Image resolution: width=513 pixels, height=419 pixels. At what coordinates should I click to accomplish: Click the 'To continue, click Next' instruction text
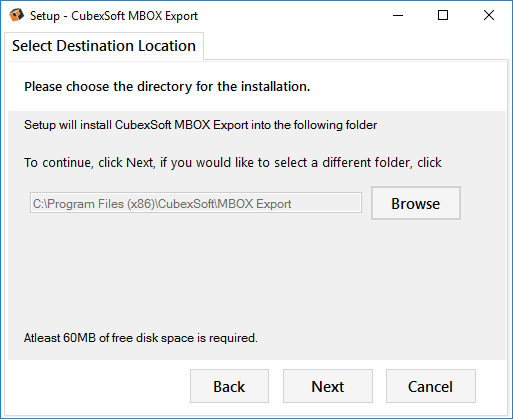point(233,163)
